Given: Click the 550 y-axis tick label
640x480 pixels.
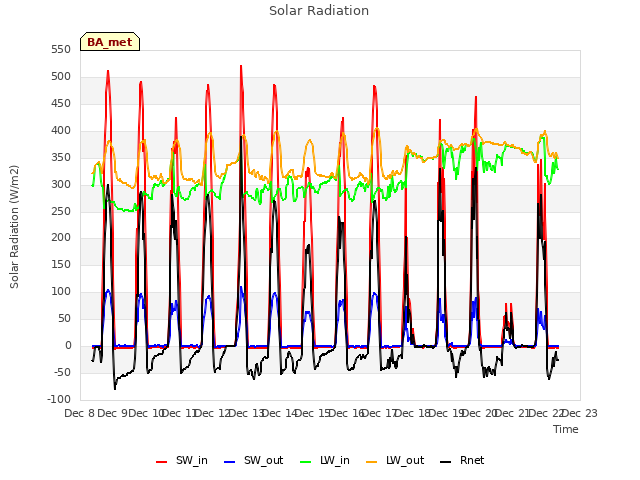Looking at the screenshot, I should click(x=61, y=49).
